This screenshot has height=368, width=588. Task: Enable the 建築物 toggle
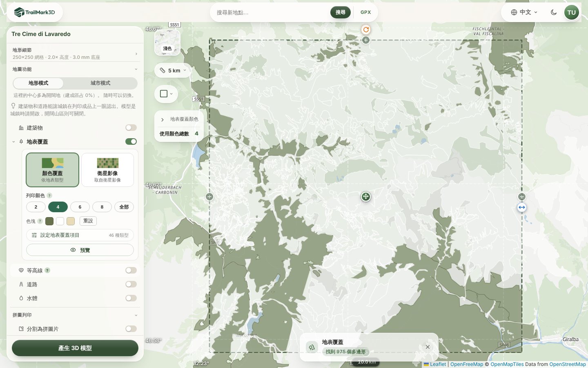[131, 128]
